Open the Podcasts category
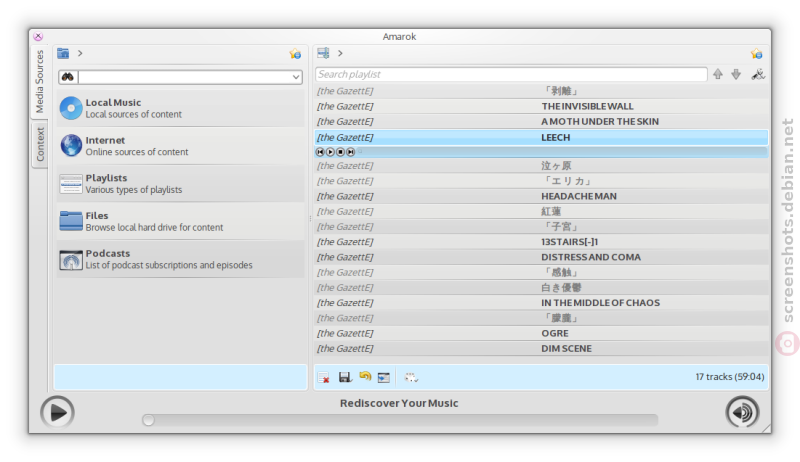Viewport: 800px width, 462px height. [181, 259]
